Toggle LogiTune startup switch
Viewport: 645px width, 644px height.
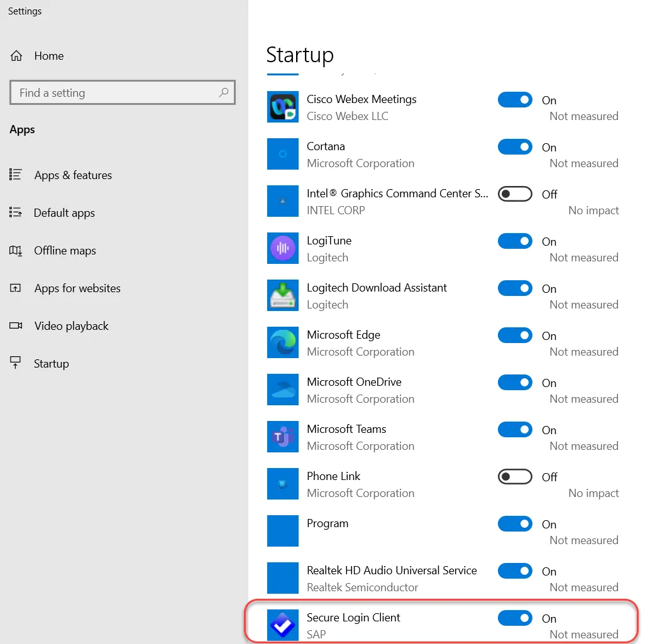point(515,241)
